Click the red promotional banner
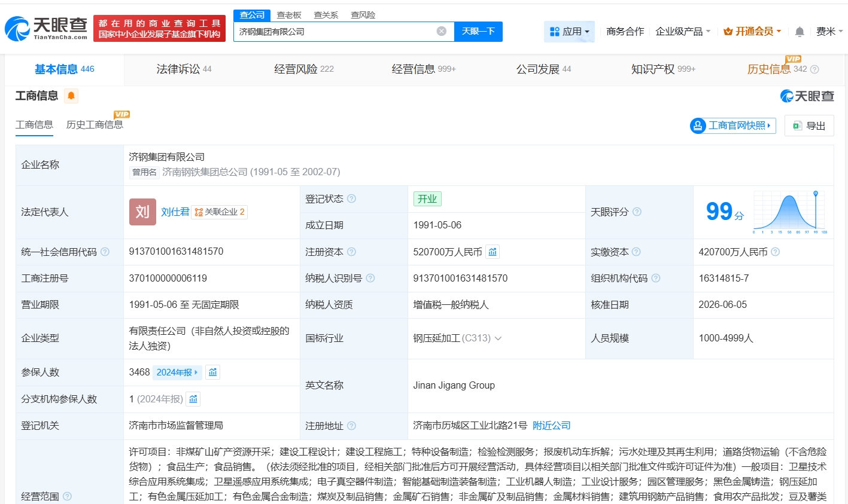 [x=160, y=29]
